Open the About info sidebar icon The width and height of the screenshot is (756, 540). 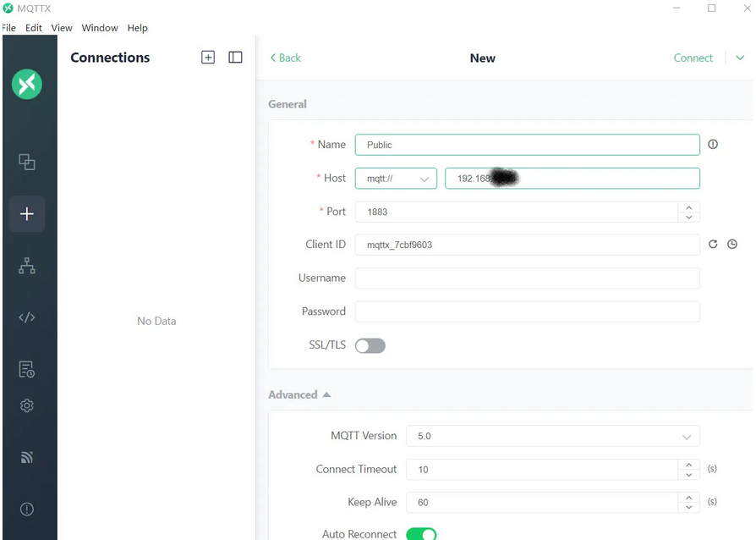point(27,510)
